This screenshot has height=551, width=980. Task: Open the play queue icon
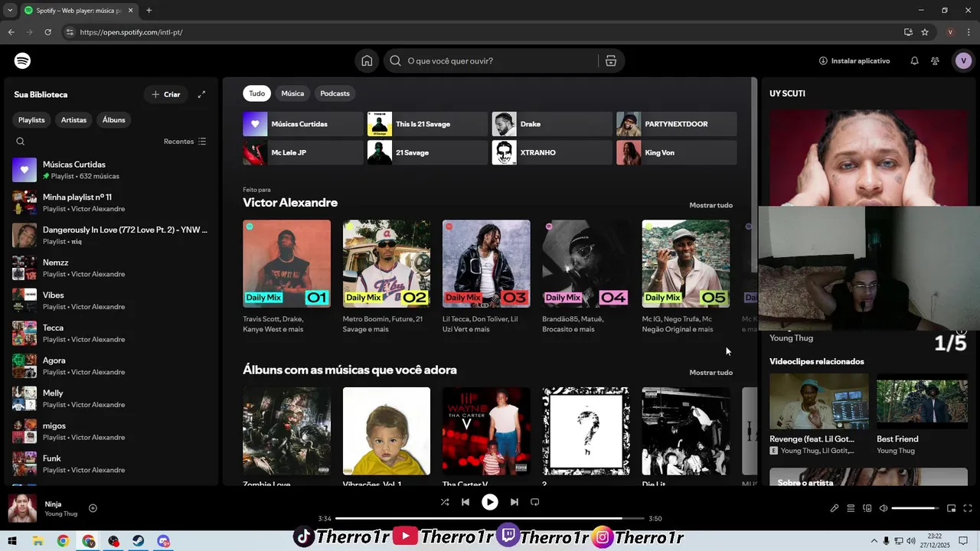[851, 508]
